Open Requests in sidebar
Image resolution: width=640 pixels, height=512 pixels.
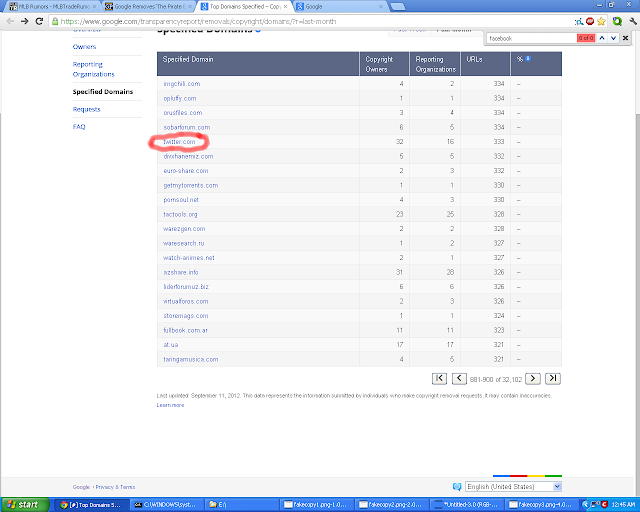[87, 109]
